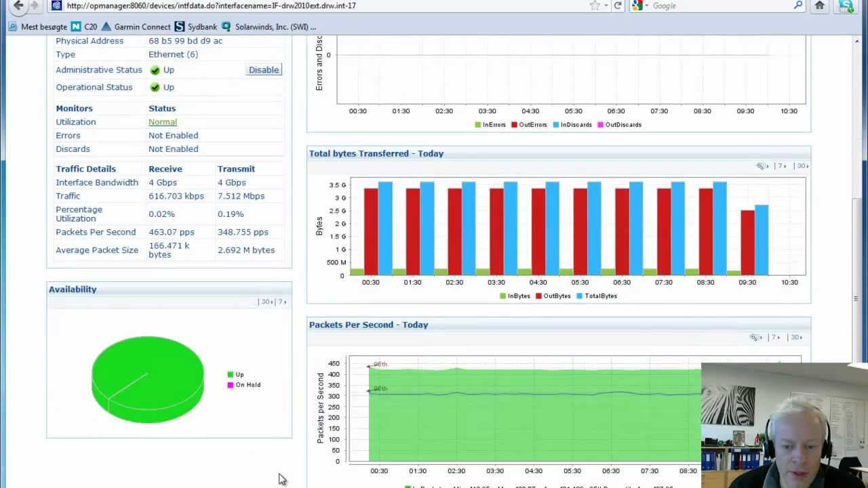
Task: Click the Up legend entry in Availability
Action: [235, 375]
